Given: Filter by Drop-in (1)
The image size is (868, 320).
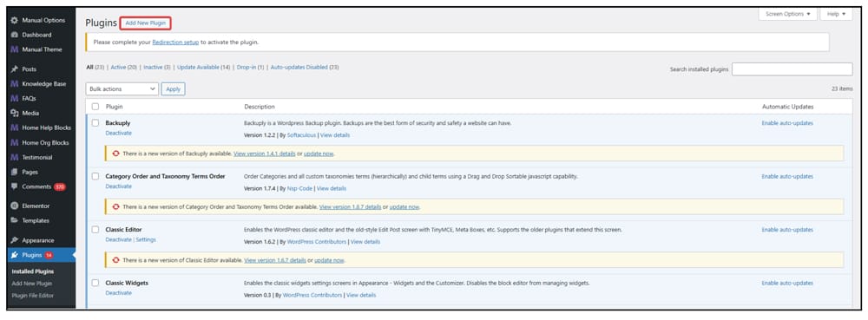Looking at the screenshot, I should 250,67.
